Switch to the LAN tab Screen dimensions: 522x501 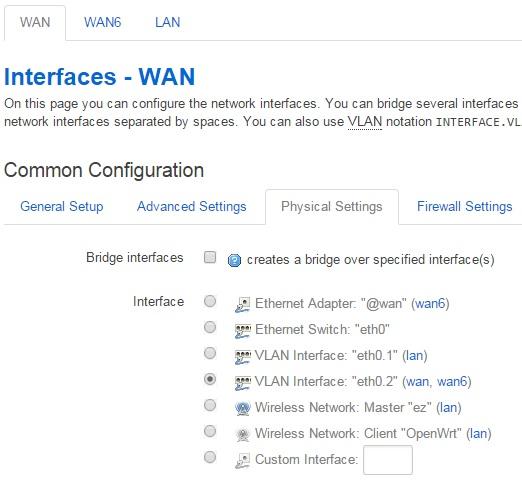pos(168,22)
